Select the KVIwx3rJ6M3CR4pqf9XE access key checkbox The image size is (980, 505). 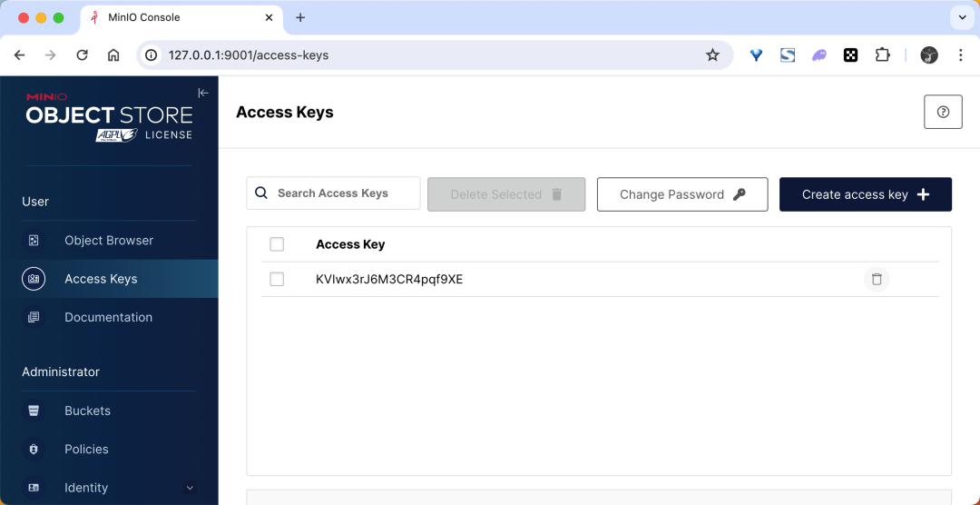(x=277, y=280)
